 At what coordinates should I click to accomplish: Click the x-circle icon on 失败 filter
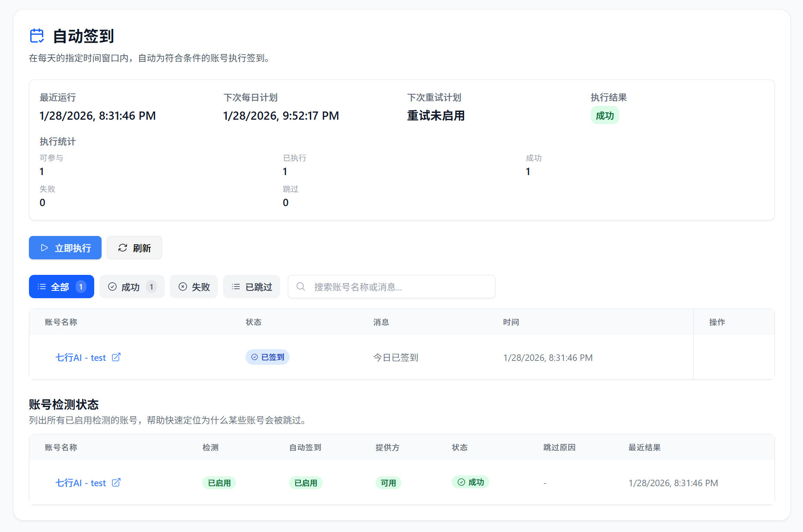point(183,287)
